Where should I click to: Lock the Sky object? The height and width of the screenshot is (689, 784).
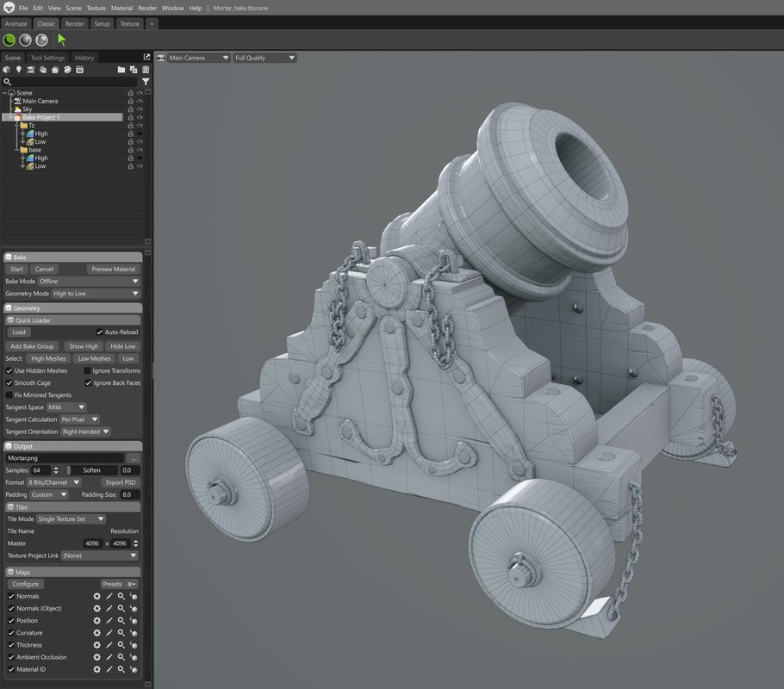click(130, 109)
